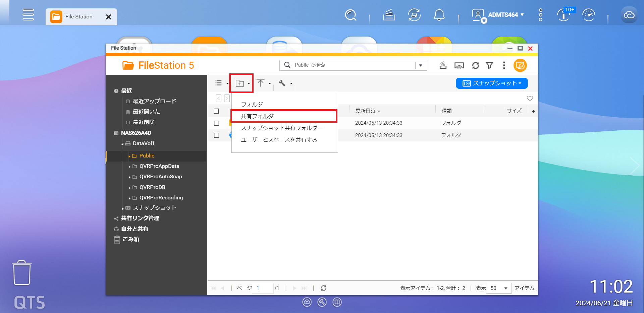Screen dimensions: 644x313
Task: Open the upload dropdown arrow
Action: (x=270, y=83)
